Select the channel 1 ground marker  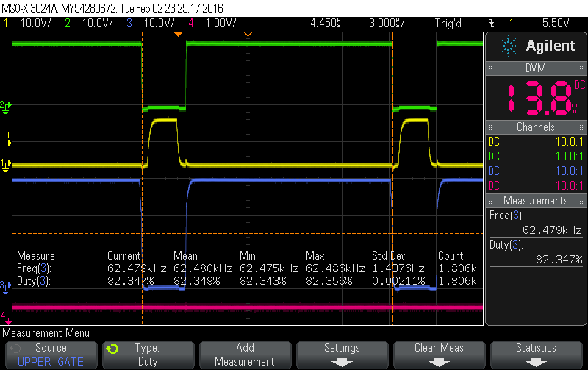pyautogui.click(x=6, y=165)
